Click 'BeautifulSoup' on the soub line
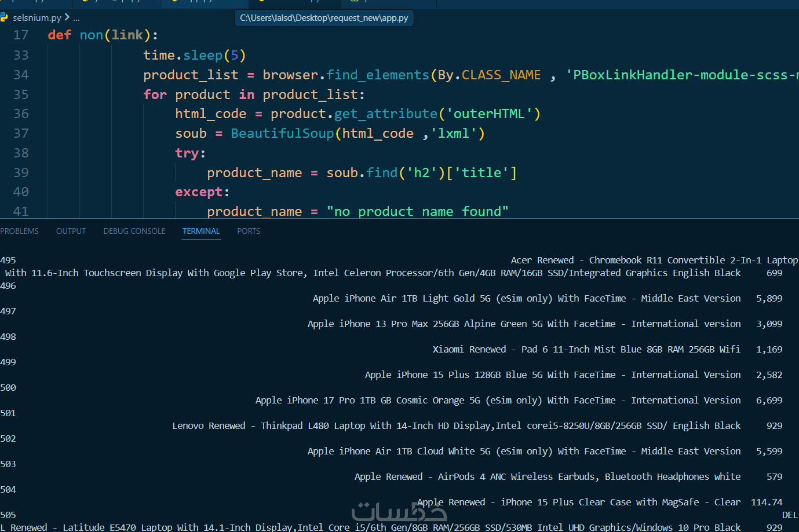Image resolution: width=799 pixels, height=532 pixels. [x=282, y=134]
